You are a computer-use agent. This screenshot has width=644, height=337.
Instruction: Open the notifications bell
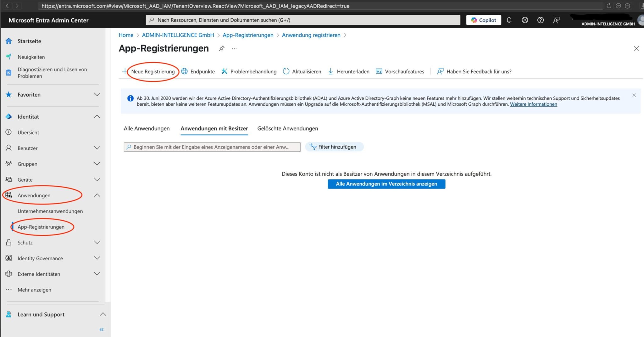coord(509,20)
